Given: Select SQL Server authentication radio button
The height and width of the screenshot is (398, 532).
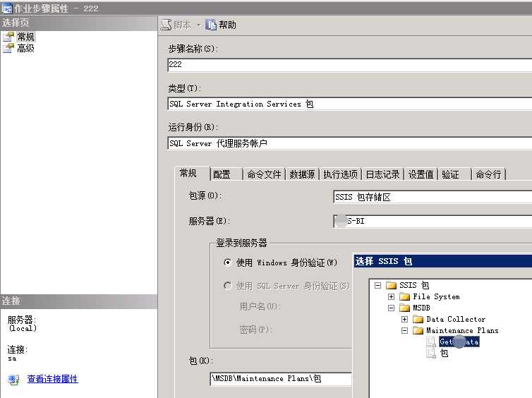Looking at the screenshot, I should [228, 286].
